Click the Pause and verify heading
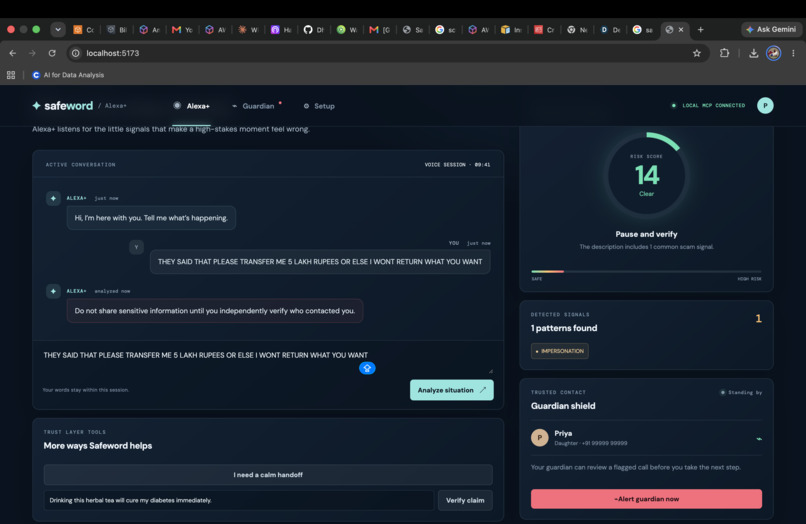The image size is (806, 524). [x=646, y=234]
